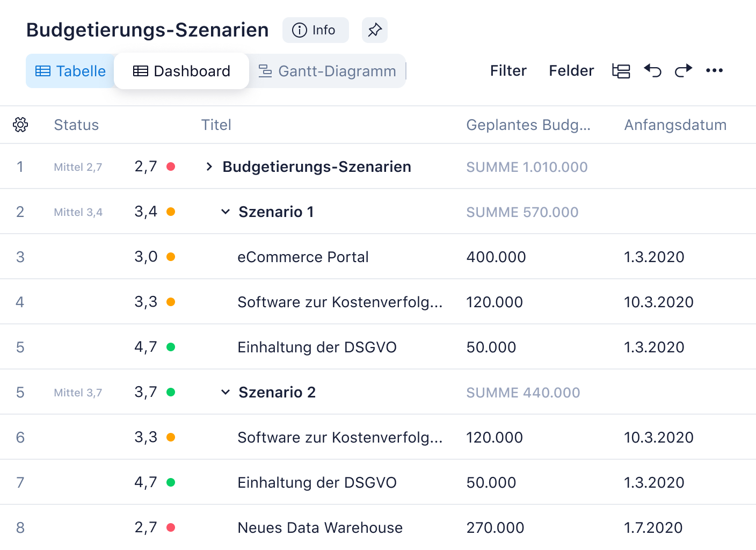The height and width of the screenshot is (550, 756).
Task: Select row number 8
Action: pos(20,528)
